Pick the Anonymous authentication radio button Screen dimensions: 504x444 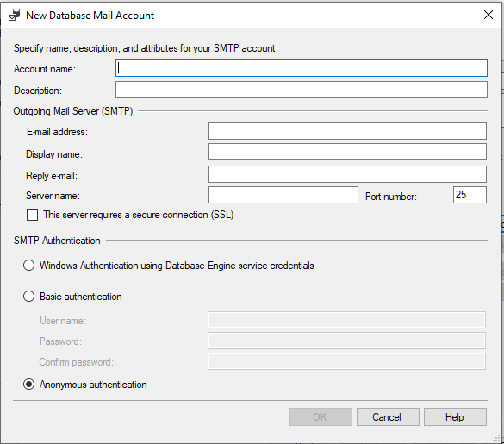(29, 385)
